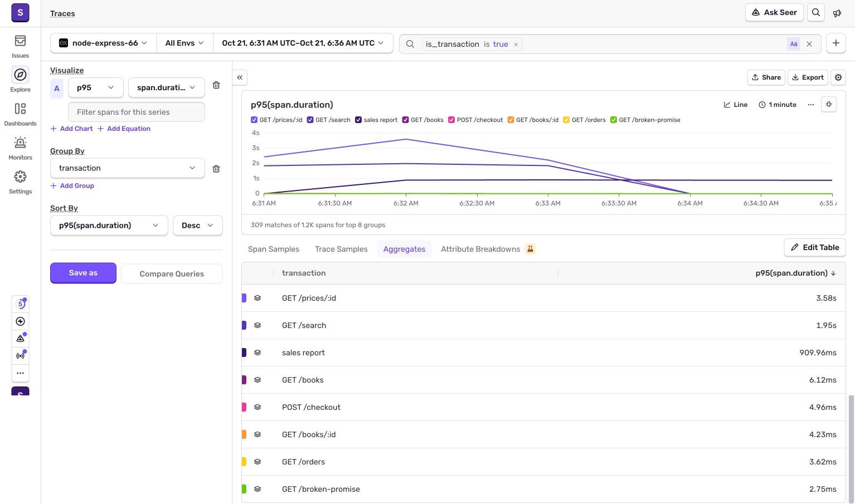The height and width of the screenshot is (504, 855).
Task: Open the node-express-66 project dropdown
Action: [104, 43]
